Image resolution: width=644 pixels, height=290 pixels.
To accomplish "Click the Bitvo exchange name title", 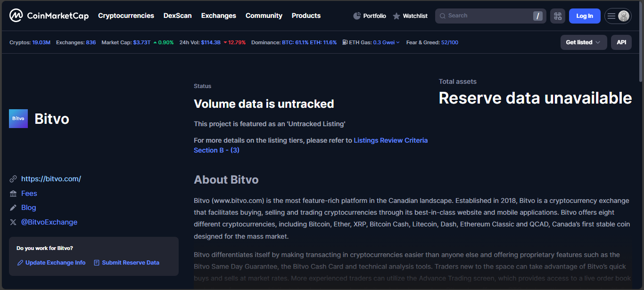I will click(52, 119).
